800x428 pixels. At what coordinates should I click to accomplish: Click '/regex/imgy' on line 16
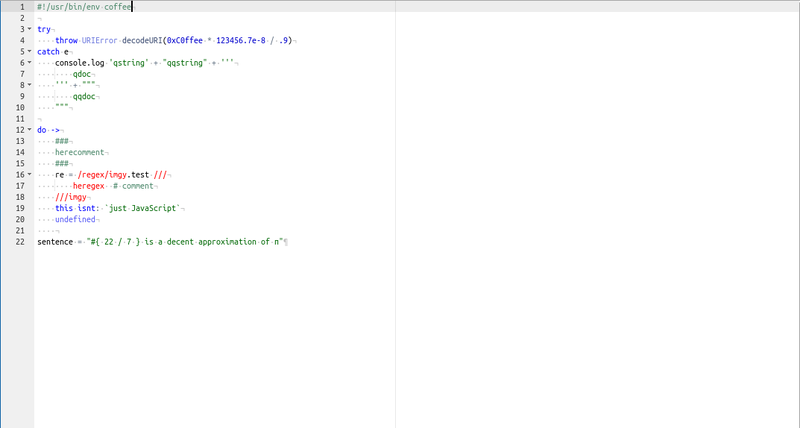pyautogui.click(x=102, y=174)
